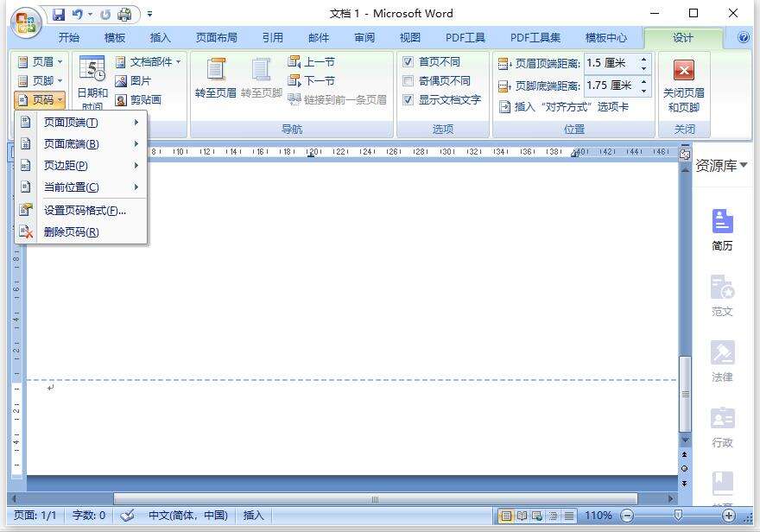
Task: Open the 页面布局 tab
Action: tap(217, 37)
